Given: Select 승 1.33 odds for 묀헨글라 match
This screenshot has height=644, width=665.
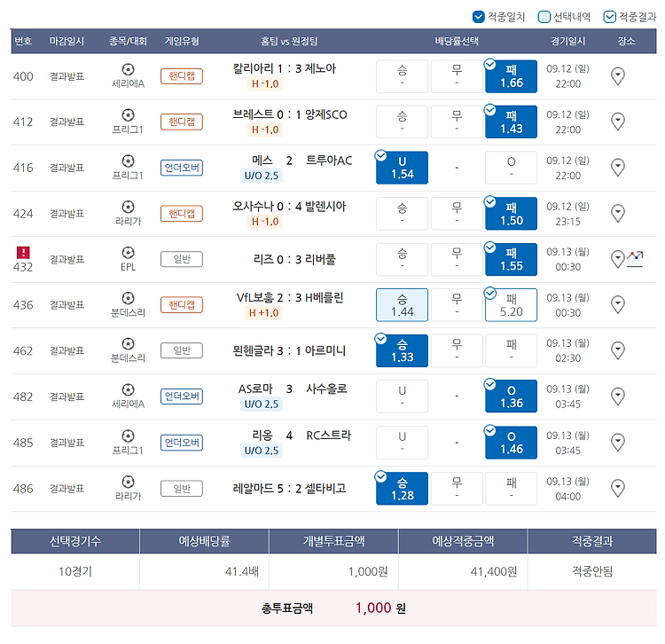Looking at the screenshot, I should tap(402, 351).
